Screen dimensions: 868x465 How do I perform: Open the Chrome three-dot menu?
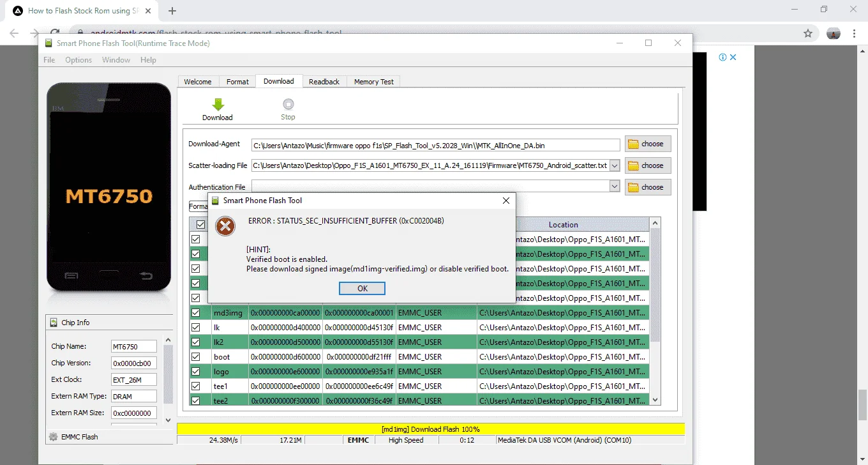[x=855, y=33]
